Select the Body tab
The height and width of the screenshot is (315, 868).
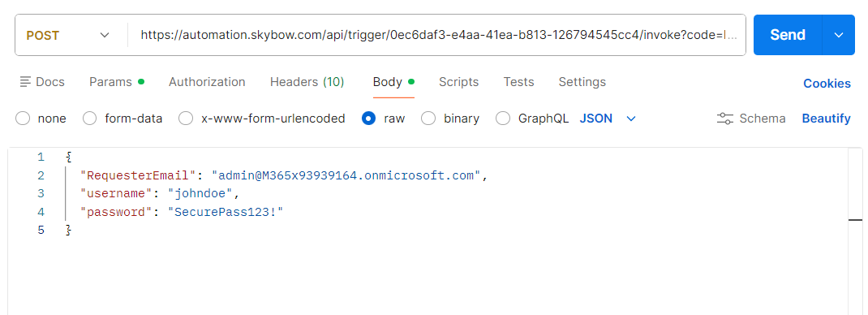click(393, 82)
